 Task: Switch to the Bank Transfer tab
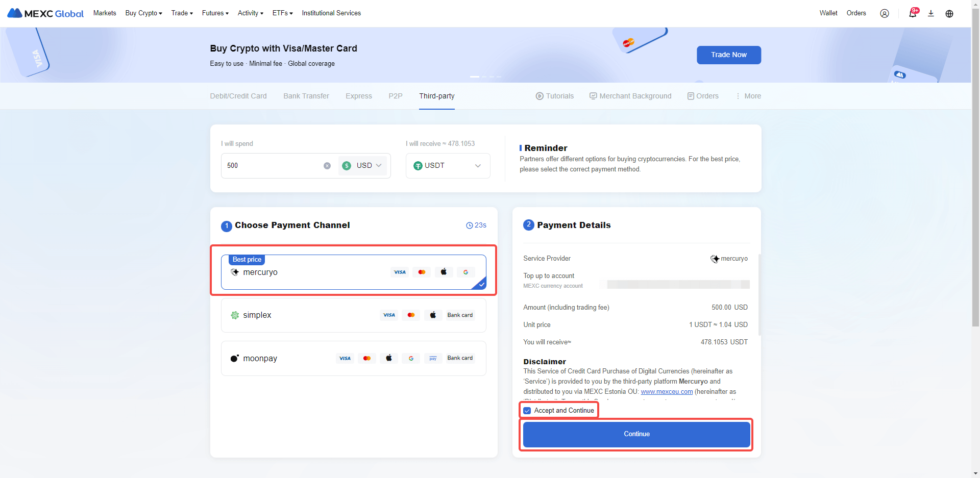point(306,96)
